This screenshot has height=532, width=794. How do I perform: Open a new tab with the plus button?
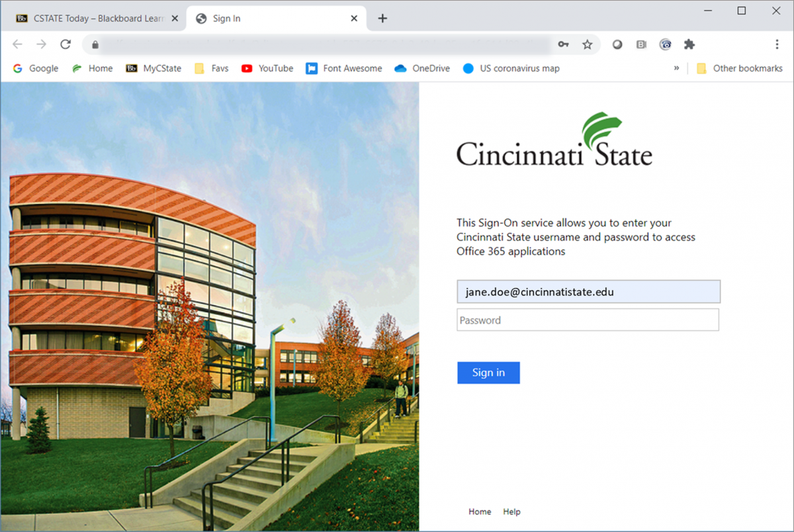coord(382,19)
